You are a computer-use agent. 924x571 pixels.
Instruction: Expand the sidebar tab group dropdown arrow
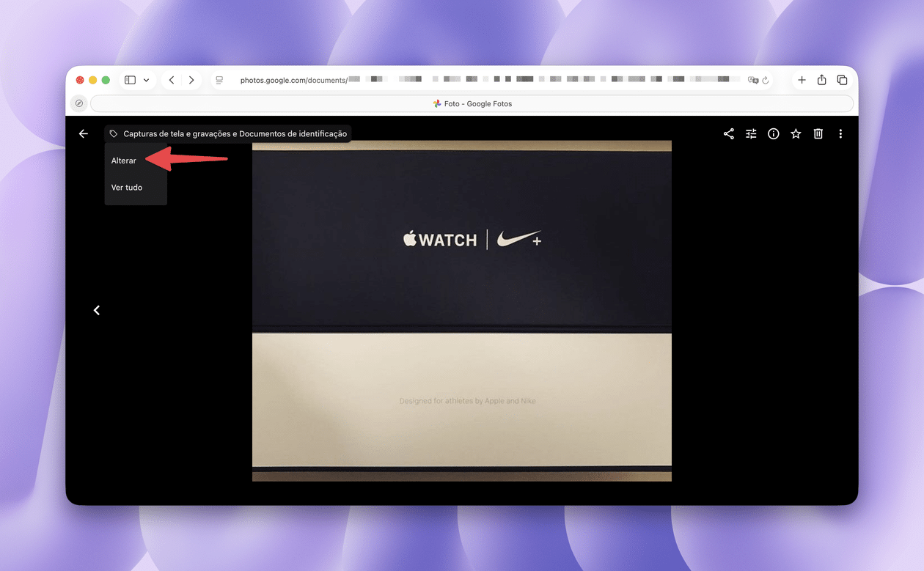point(146,80)
